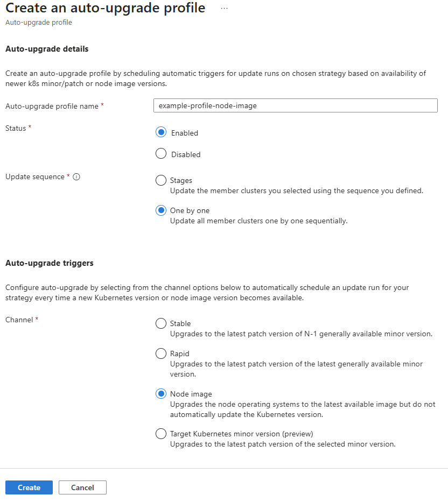
Task: Click the Status field label
Action: click(16, 128)
